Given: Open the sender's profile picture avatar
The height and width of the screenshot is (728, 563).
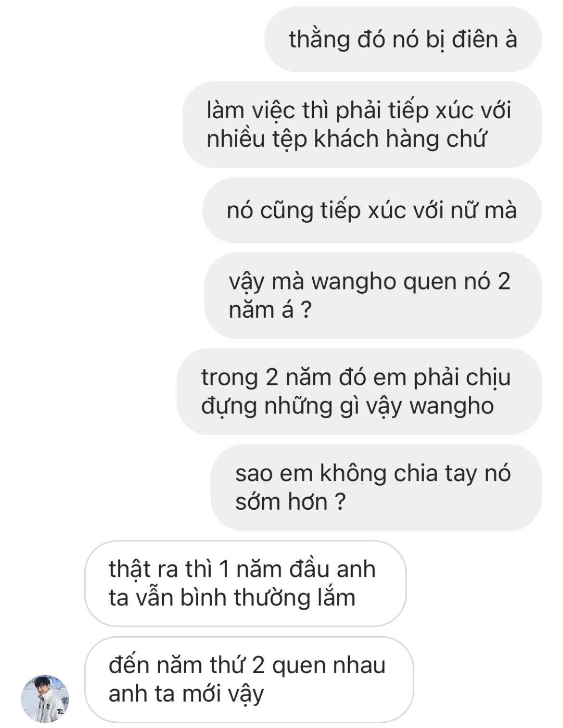Looking at the screenshot, I should tap(45, 699).
